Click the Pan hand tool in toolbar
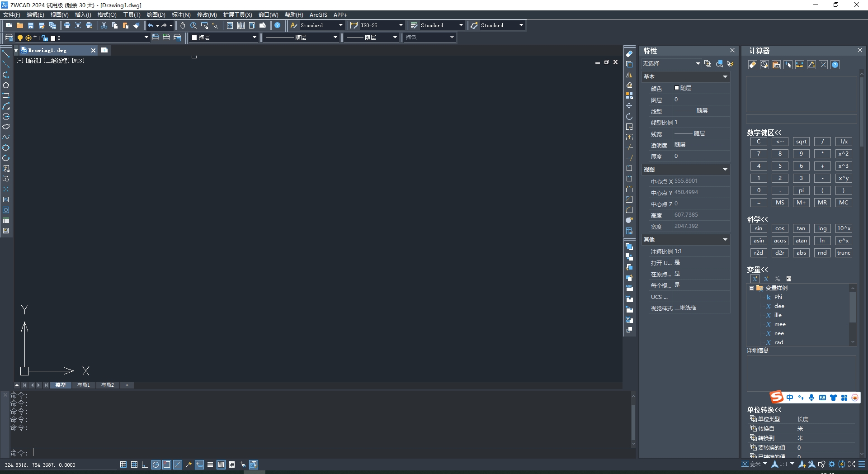This screenshot has width=868, height=474. tap(183, 25)
